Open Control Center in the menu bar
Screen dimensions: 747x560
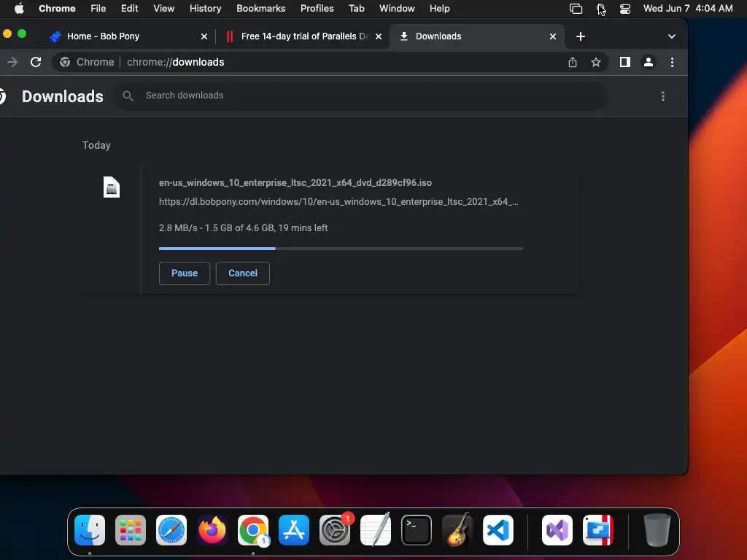point(625,9)
